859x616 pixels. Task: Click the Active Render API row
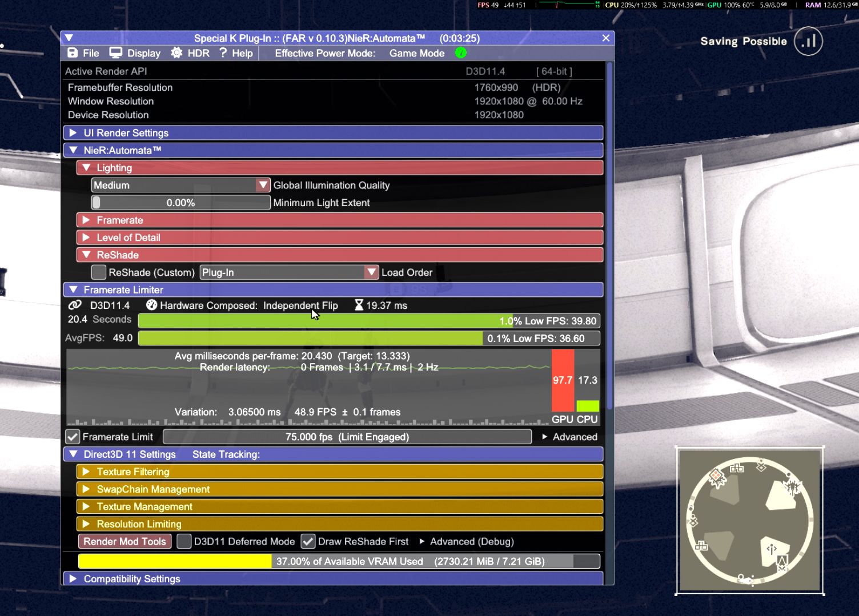pyautogui.click(x=333, y=71)
